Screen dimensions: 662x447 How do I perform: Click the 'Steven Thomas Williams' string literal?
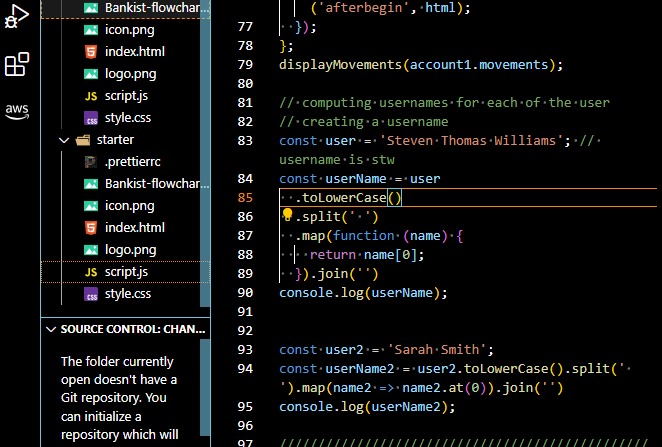tap(471, 141)
